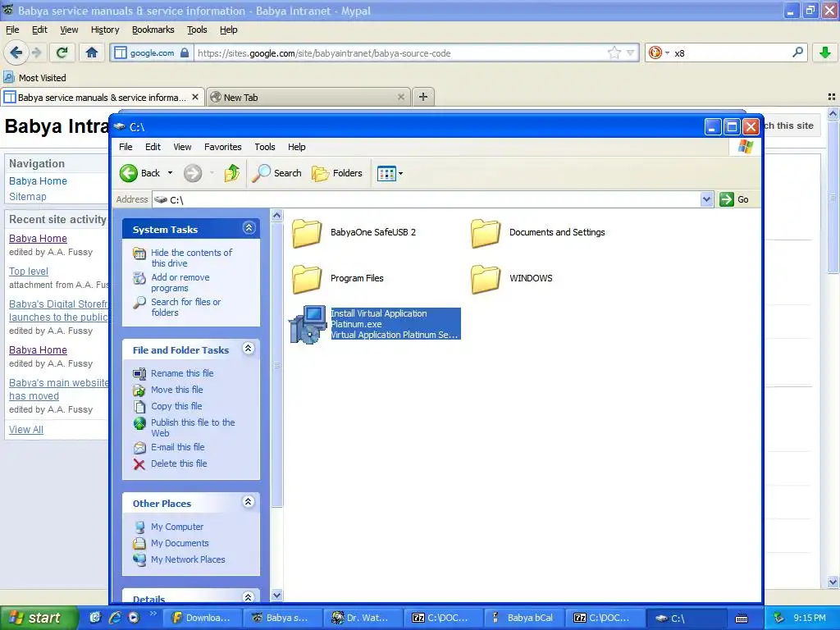The width and height of the screenshot is (840, 630).
Task: Close the Babya service manuals tab
Action: [x=195, y=97]
